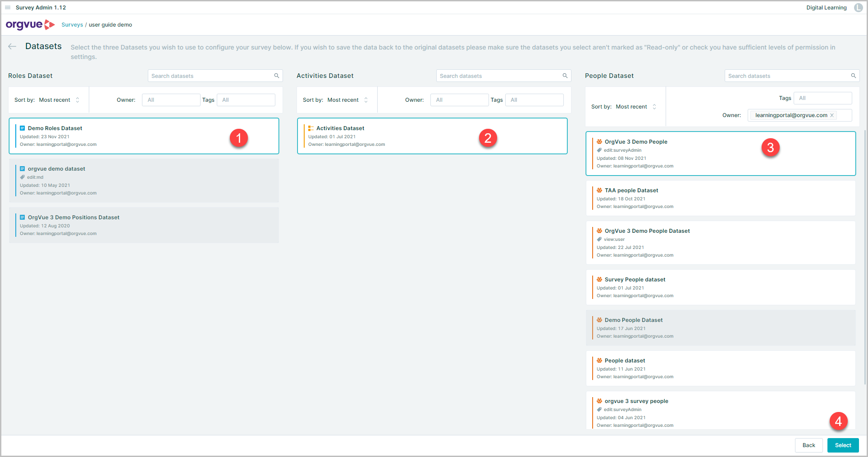
Task: Go back using the arrow beside Datasets
Action: 12,46
